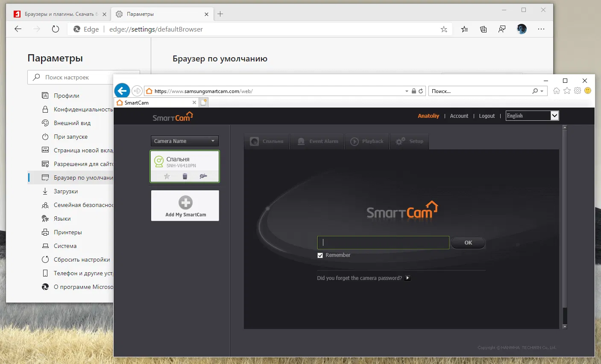The width and height of the screenshot is (601, 364).
Task: Close the SmartCam tab in IE
Action: 194,102
